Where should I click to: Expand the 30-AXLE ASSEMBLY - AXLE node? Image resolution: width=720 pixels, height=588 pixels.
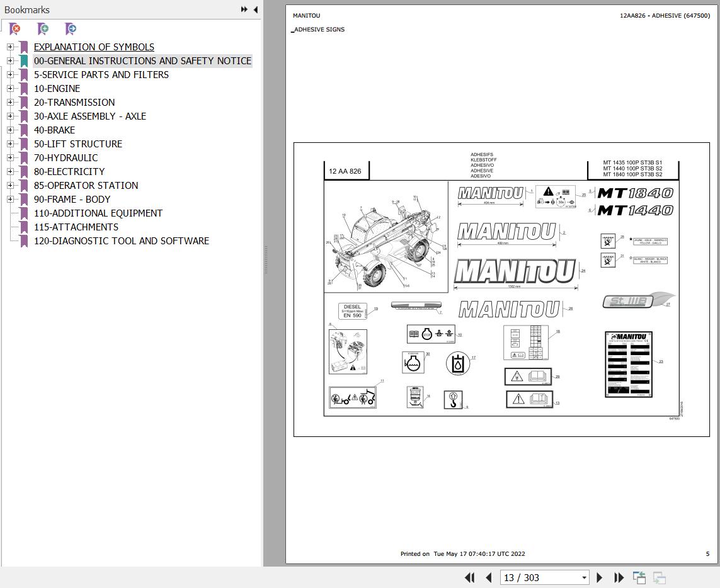[x=10, y=116]
